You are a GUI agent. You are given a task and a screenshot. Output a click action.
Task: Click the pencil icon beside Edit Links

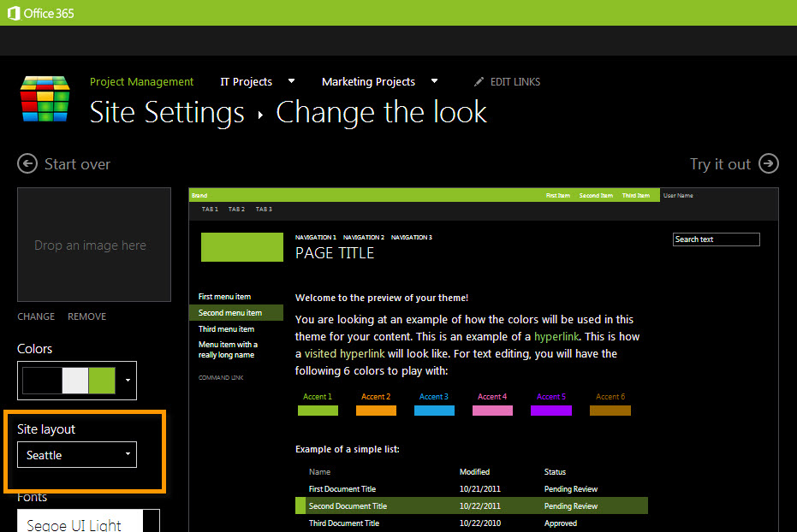[479, 82]
